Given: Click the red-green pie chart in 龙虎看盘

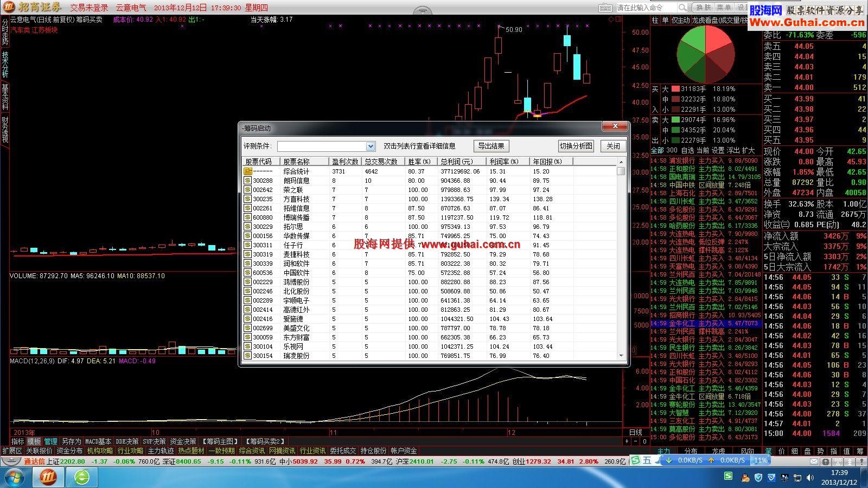Looking at the screenshot, I should [x=705, y=54].
